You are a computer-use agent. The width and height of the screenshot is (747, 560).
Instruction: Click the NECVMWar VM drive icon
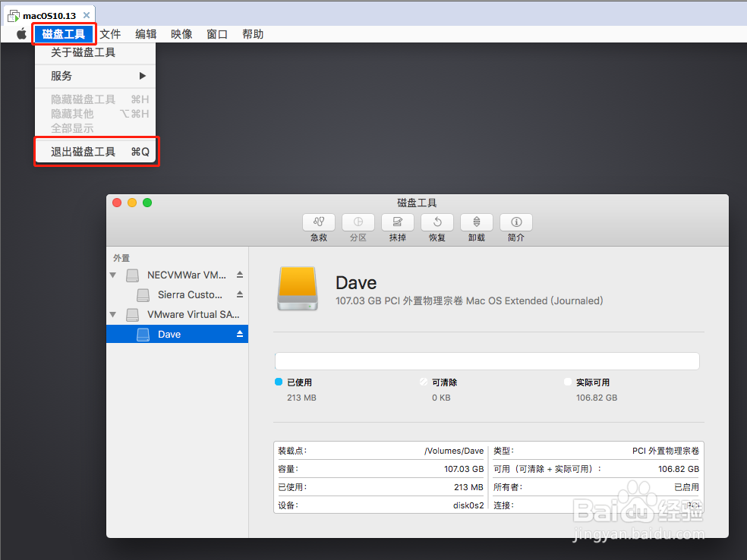tap(132, 275)
